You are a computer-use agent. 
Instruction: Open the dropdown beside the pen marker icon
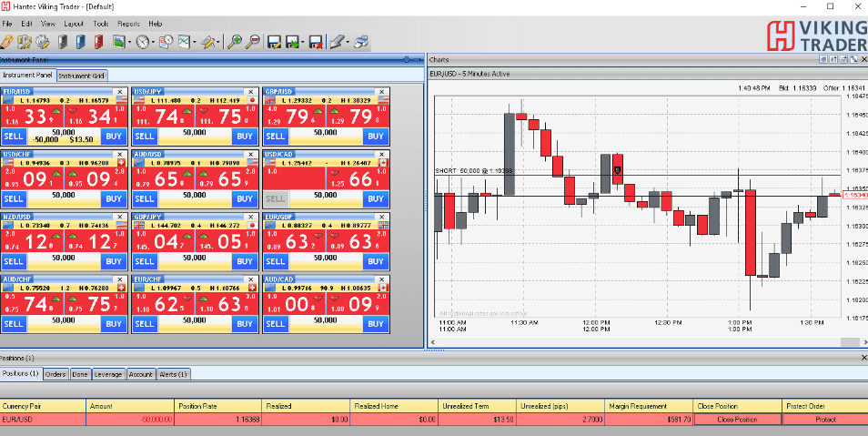click(348, 42)
